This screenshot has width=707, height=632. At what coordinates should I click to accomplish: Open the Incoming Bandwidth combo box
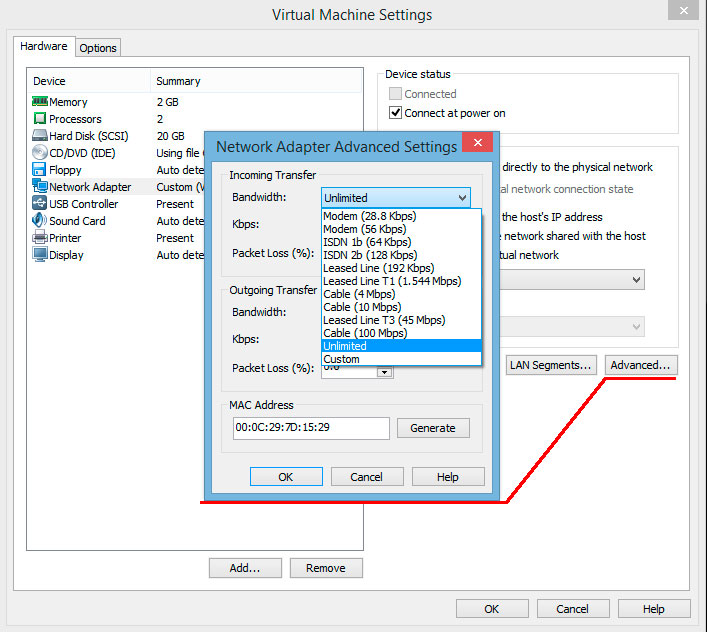coord(396,198)
